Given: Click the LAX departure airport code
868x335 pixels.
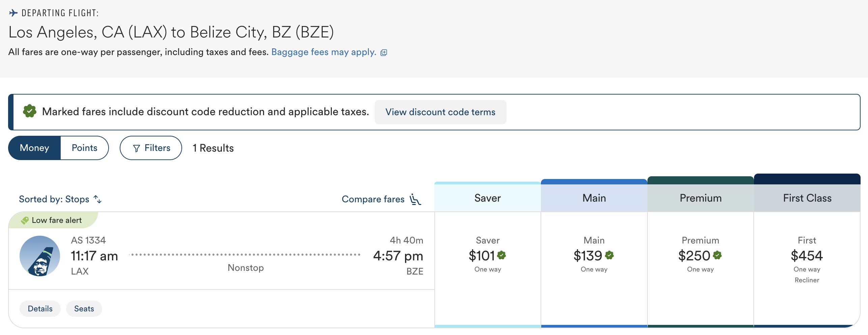Looking at the screenshot, I should (x=80, y=271).
